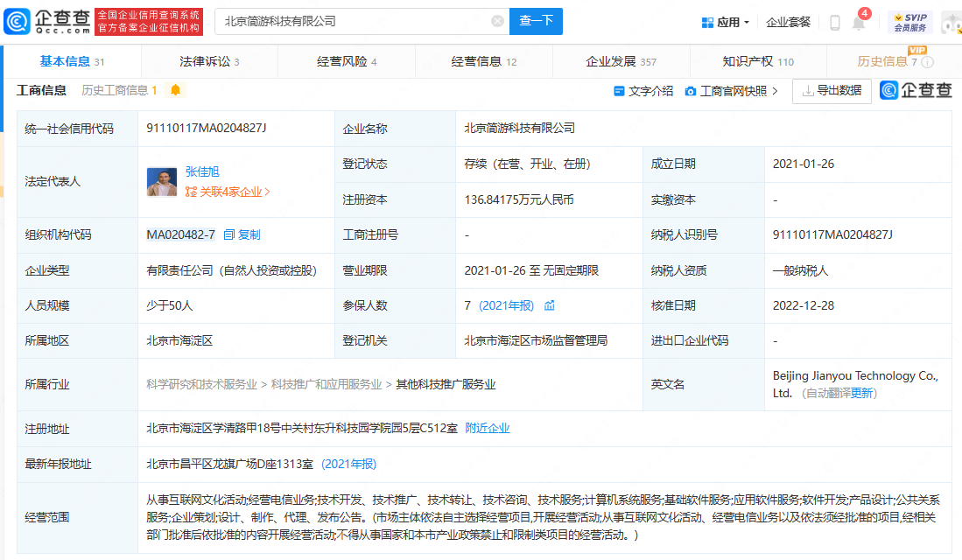Open the 应用 dropdown menu

point(726,23)
